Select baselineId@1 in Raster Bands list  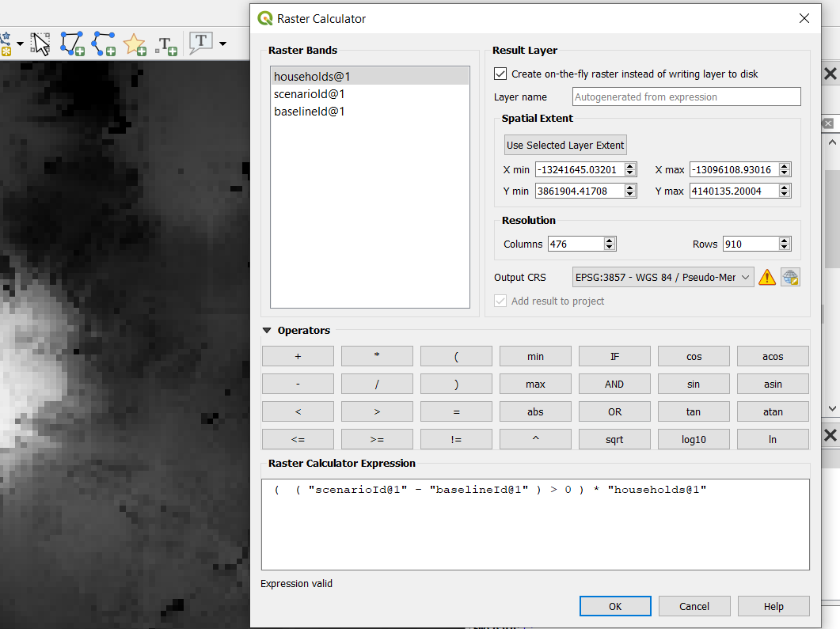click(310, 111)
